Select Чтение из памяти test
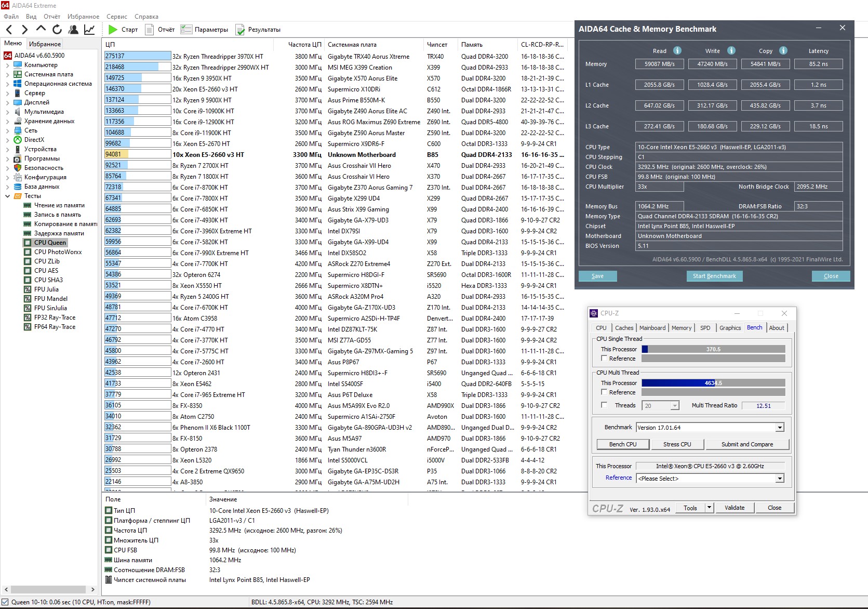The image size is (868, 609). tap(59, 205)
